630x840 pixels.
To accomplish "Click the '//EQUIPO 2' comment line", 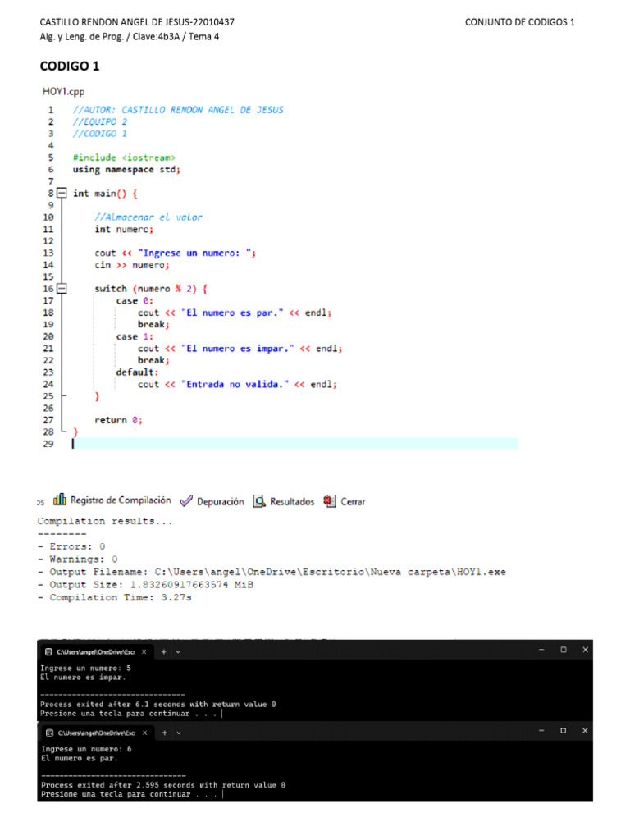I will tap(99, 121).
